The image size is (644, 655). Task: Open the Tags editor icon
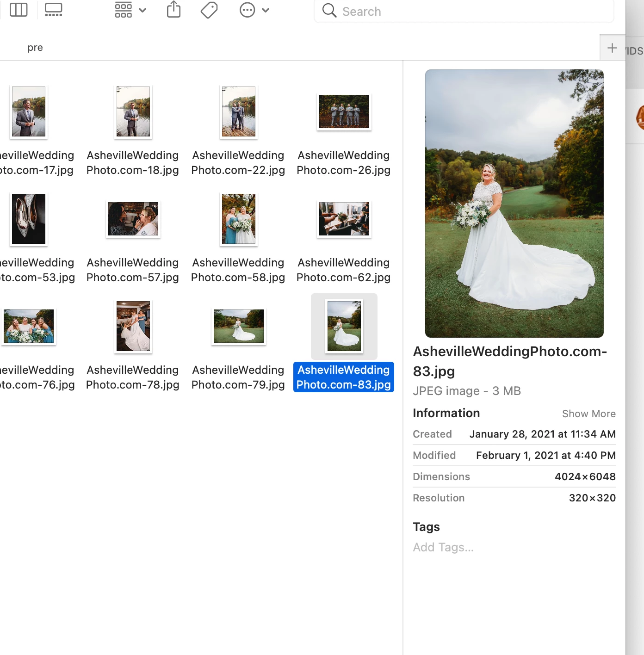point(209,10)
